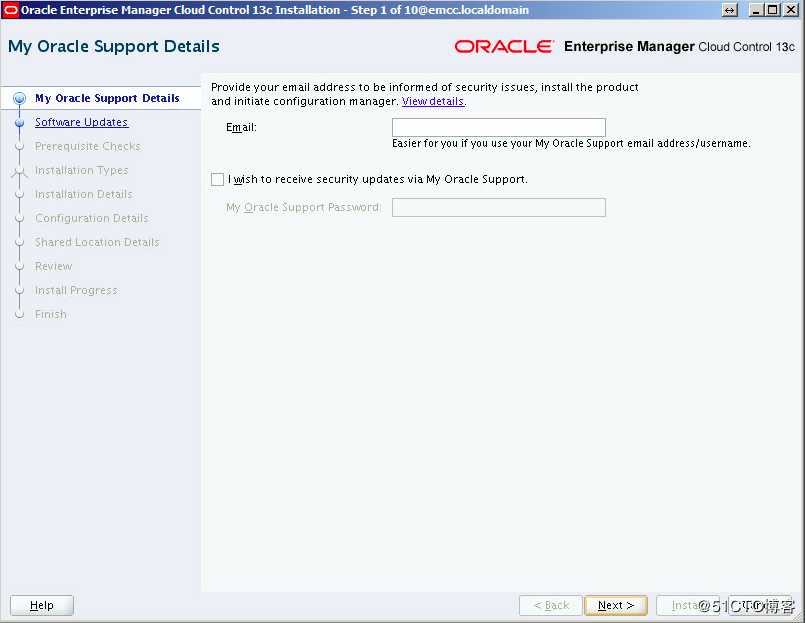805x623 pixels.
Task: Click the Back button
Action: [551, 606]
